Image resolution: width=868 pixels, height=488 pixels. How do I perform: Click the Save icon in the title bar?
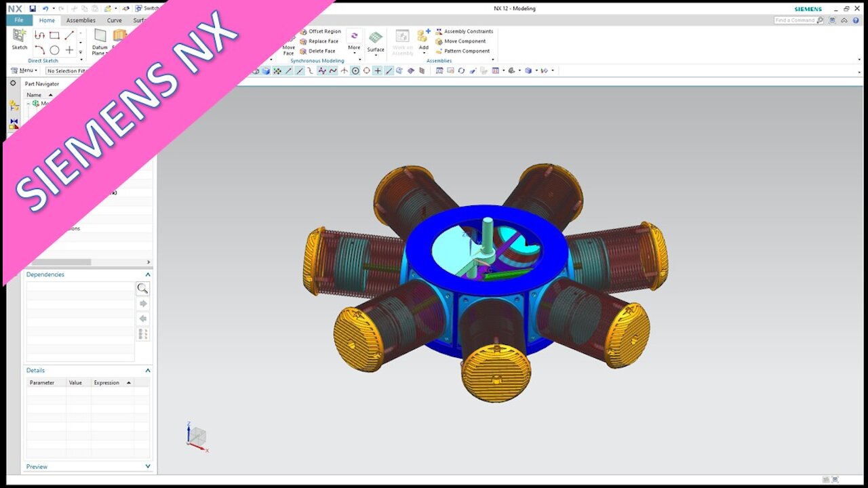[33, 9]
